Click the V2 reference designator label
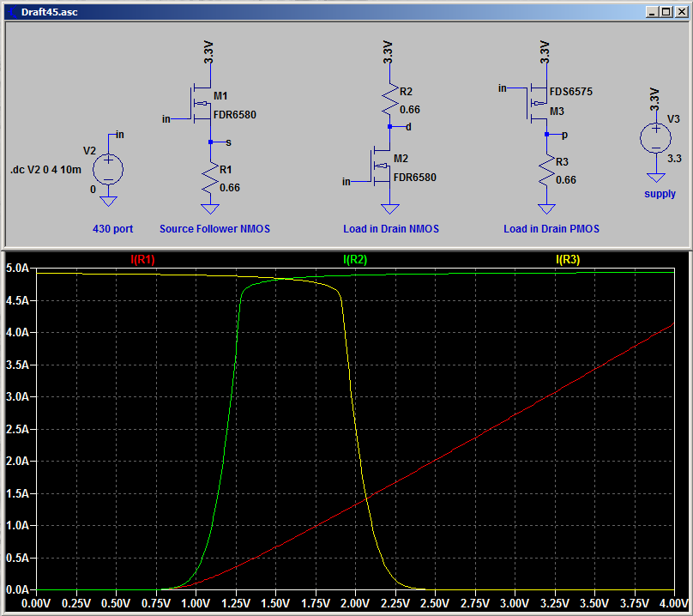 click(90, 151)
